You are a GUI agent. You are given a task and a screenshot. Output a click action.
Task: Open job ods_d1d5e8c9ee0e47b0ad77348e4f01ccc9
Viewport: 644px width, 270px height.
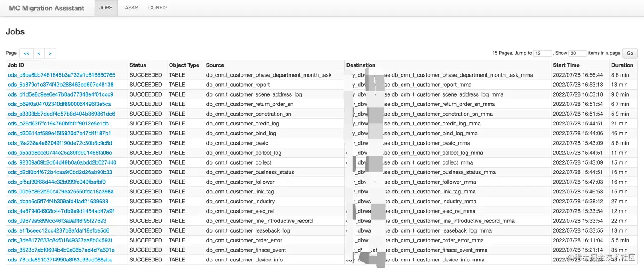tap(60, 94)
